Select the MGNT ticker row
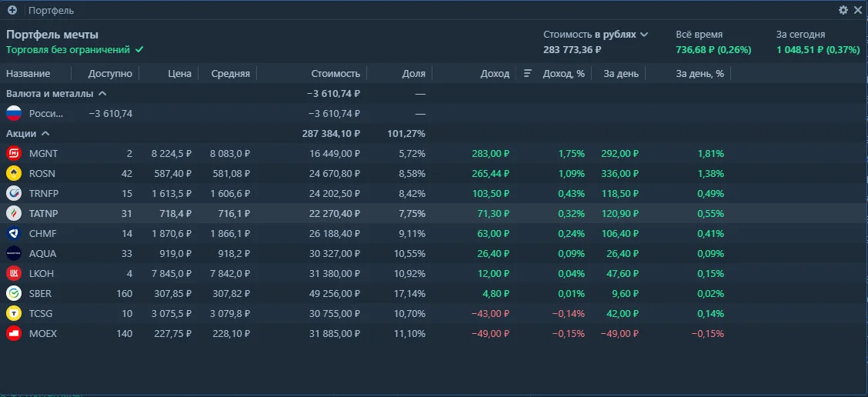 pos(434,153)
